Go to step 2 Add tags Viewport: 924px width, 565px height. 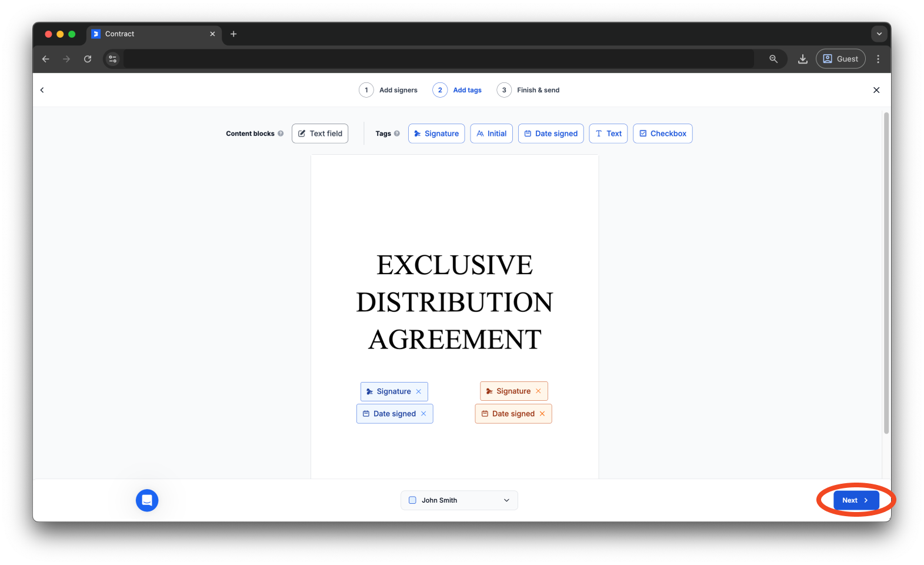tap(457, 90)
